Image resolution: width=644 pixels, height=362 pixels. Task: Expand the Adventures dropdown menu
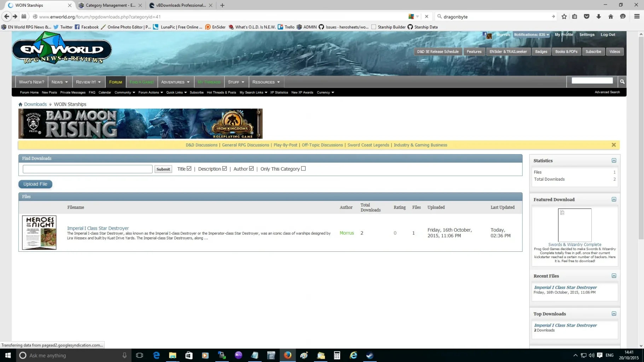coord(175,82)
